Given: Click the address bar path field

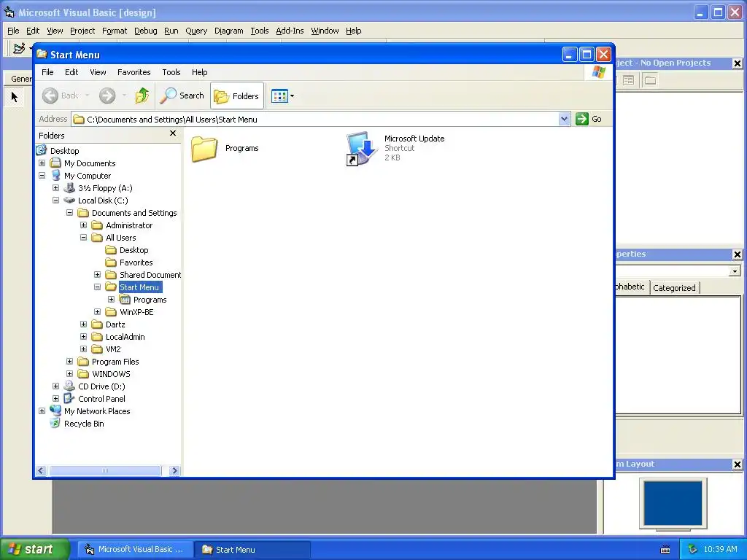Looking at the screenshot, I should 315,120.
